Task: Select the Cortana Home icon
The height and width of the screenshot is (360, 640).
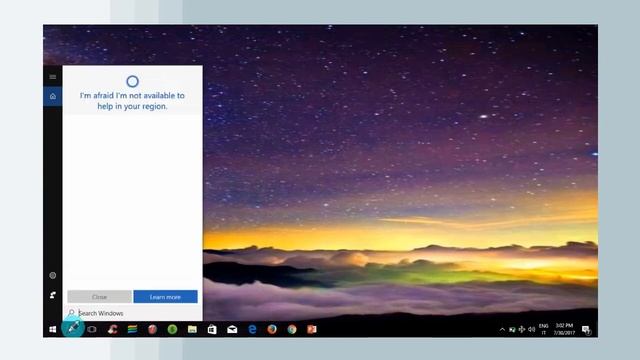Action: (x=53, y=96)
